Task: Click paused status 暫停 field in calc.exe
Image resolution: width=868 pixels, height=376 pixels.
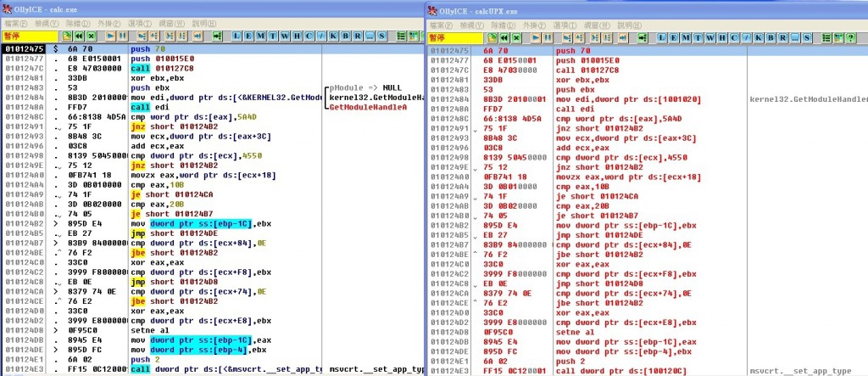Action: [x=30, y=36]
